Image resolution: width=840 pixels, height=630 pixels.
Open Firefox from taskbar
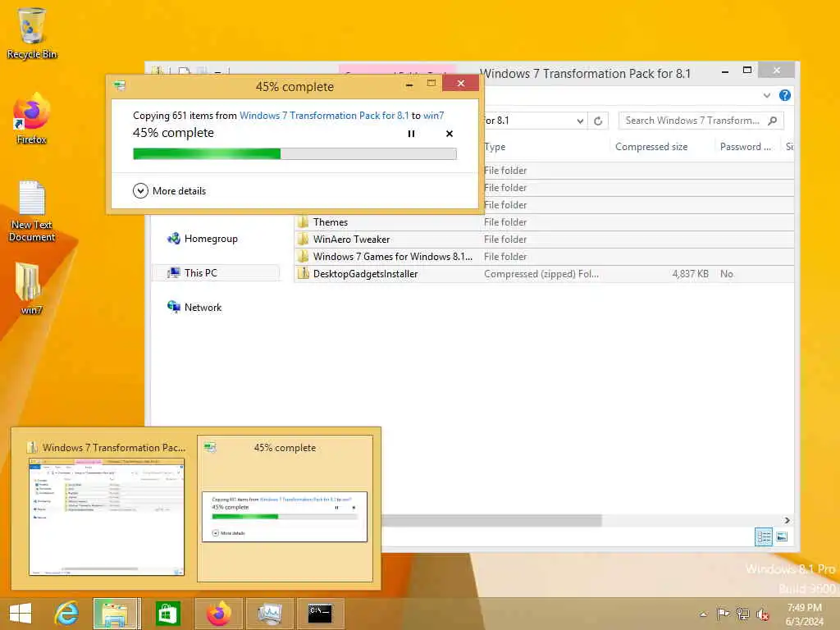click(218, 614)
